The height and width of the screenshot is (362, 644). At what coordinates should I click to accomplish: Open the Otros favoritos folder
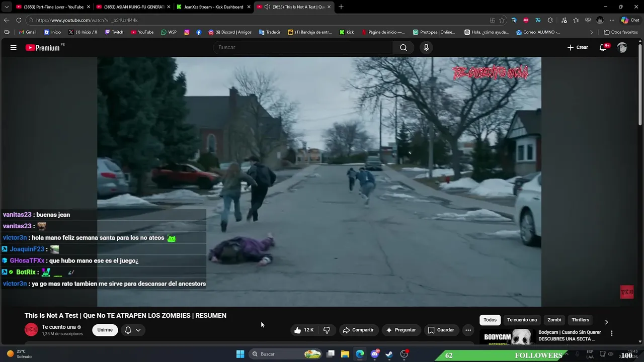click(621, 32)
